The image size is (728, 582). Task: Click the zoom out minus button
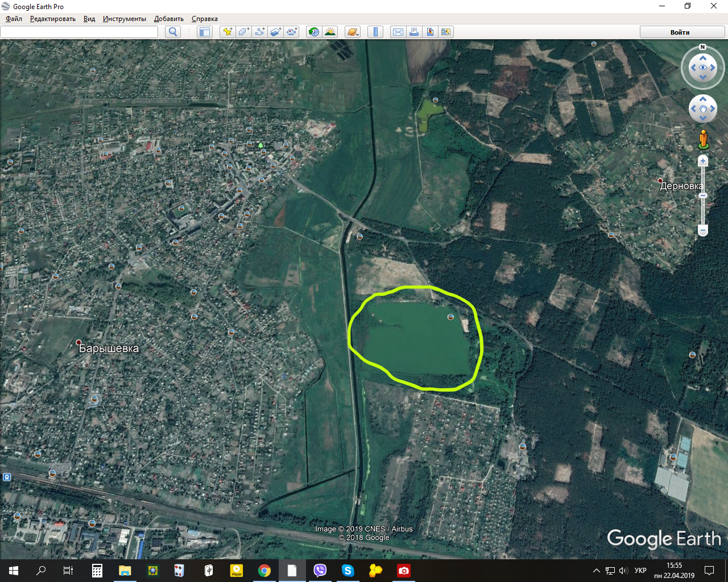coord(703,230)
